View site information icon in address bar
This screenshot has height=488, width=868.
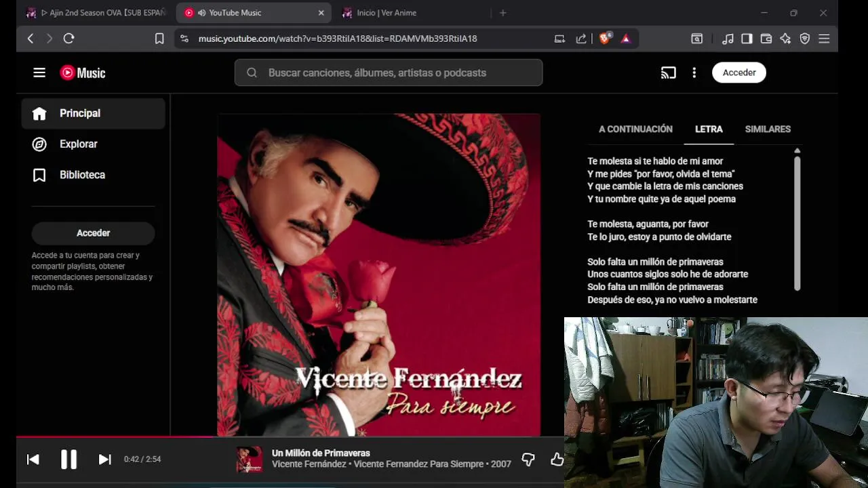[x=184, y=39]
